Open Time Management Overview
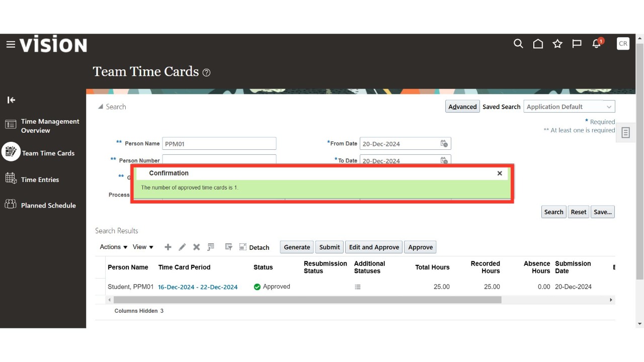This screenshot has width=644, height=362. click(42, 126)
